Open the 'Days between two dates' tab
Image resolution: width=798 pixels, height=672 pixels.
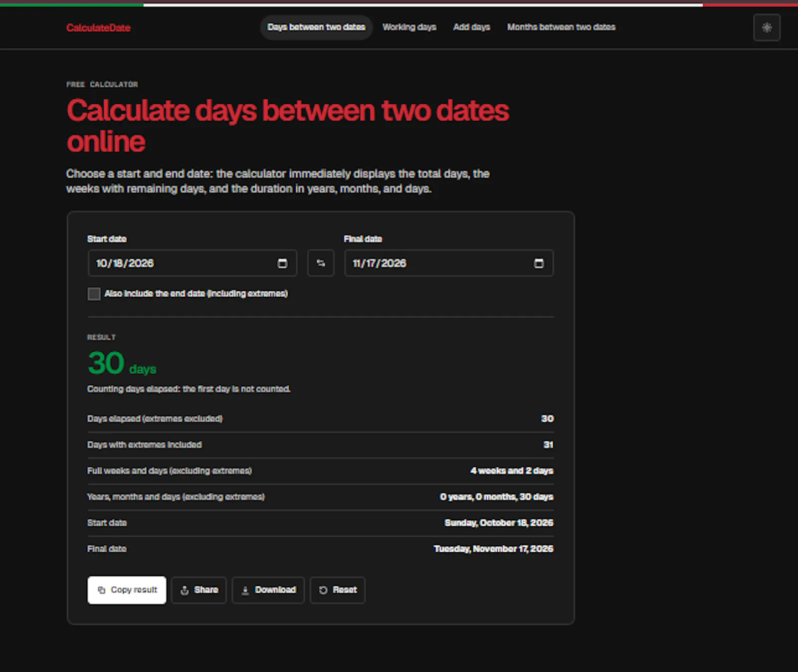coord(316,27)
